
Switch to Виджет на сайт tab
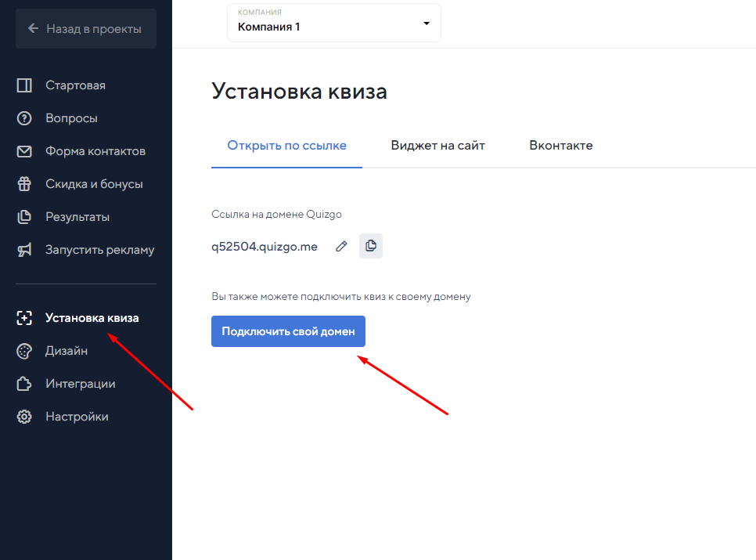tap(437, 145)
